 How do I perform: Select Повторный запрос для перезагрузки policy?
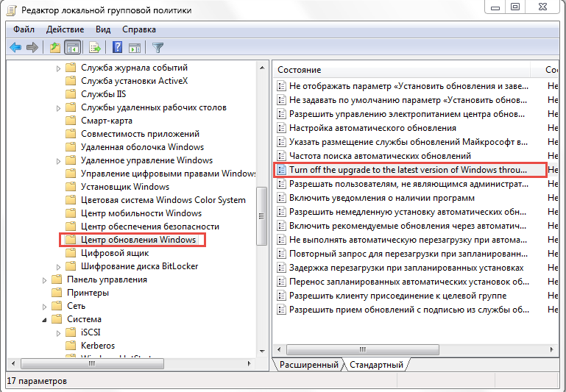(x=408, y=254)
